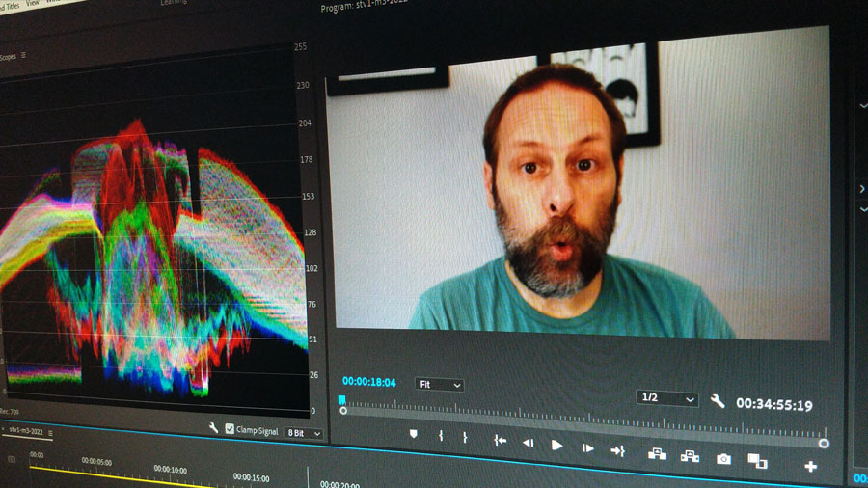Open Lumetri Scopes settings wrench

213,427
